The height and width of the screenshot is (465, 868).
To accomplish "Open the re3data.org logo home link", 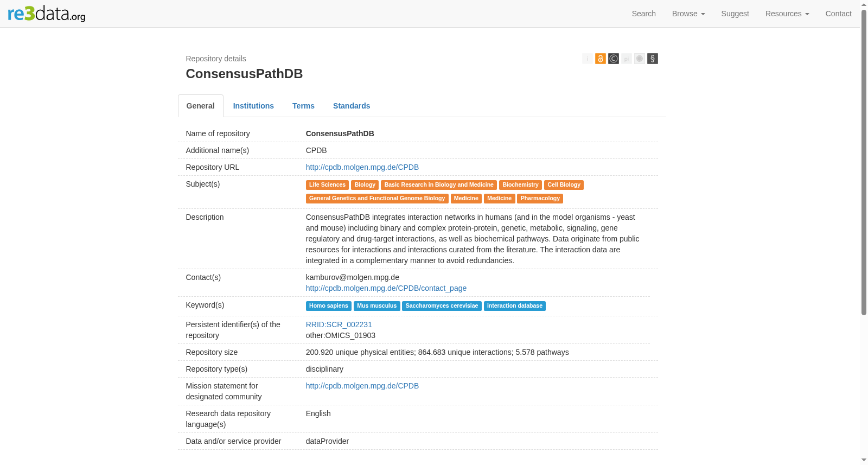I will (x=47, y=14).
